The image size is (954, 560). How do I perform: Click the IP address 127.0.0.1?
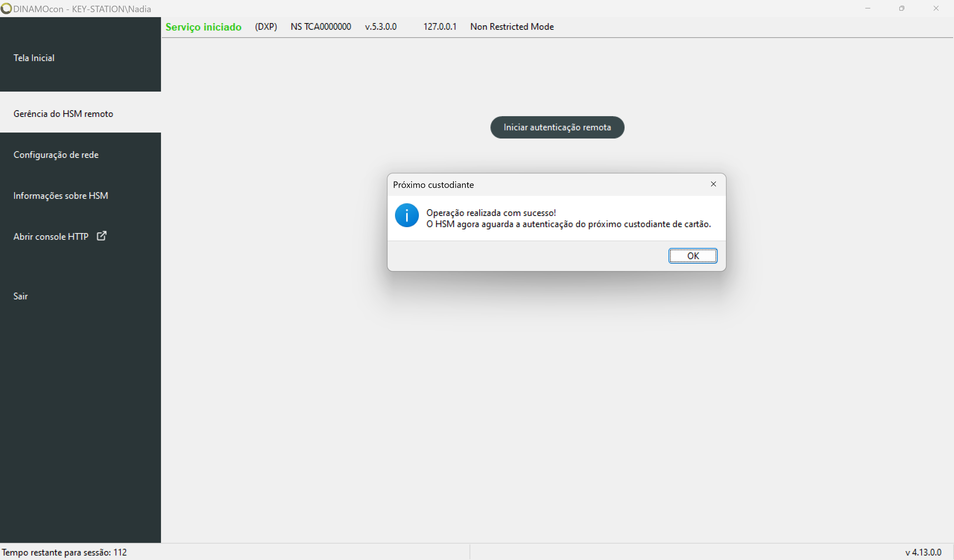pos(439,27)
